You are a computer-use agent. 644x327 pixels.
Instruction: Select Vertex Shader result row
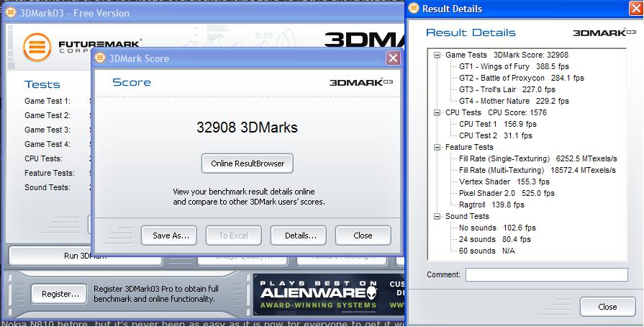pyautogui.click(x=504, y=182)
